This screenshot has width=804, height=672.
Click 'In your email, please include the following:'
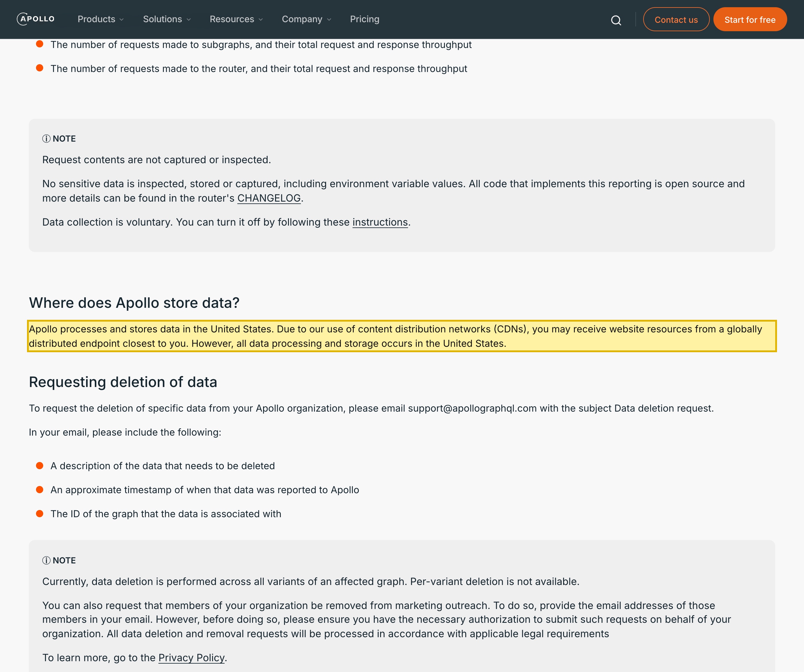[x=125, y=432]
